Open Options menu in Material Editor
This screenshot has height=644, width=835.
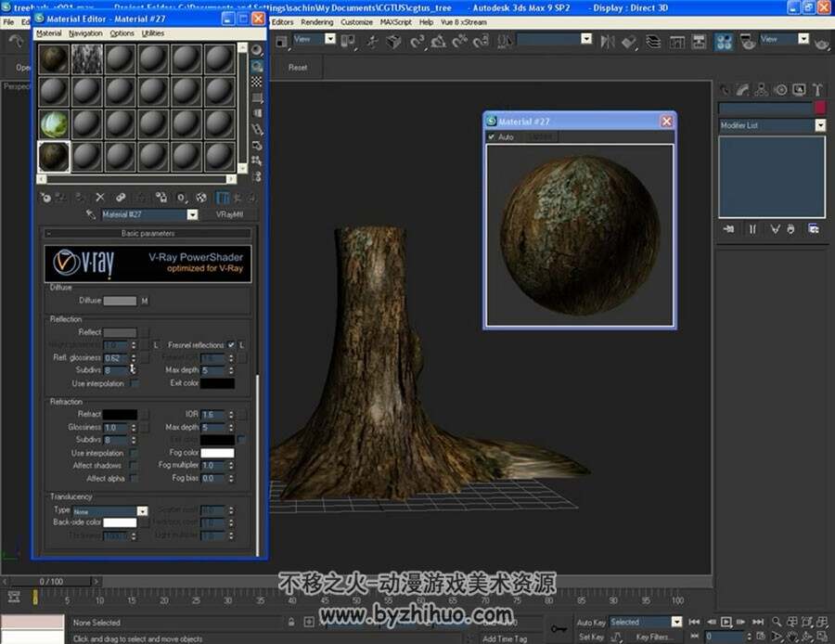pyautogui.click(x=122, y=33)
